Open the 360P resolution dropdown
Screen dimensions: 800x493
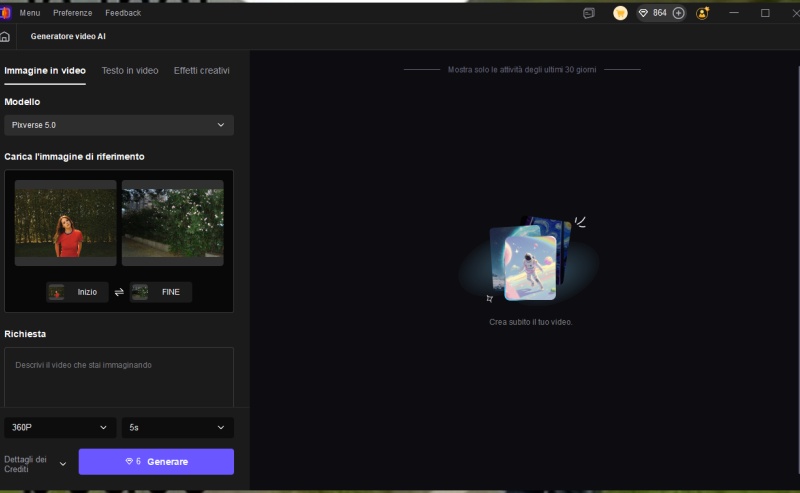coord(59,427)
